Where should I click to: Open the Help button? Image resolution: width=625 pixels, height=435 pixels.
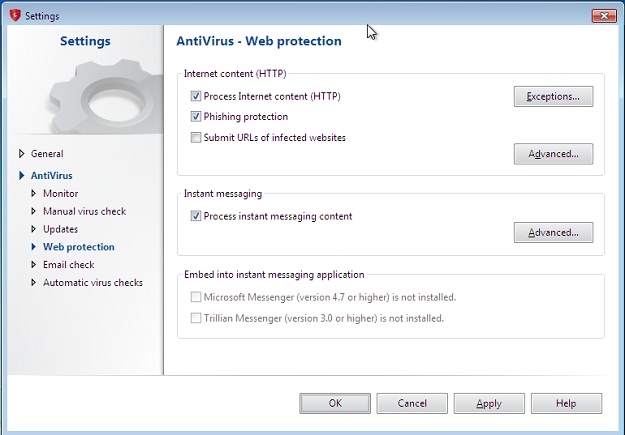[x=566, y=404]
